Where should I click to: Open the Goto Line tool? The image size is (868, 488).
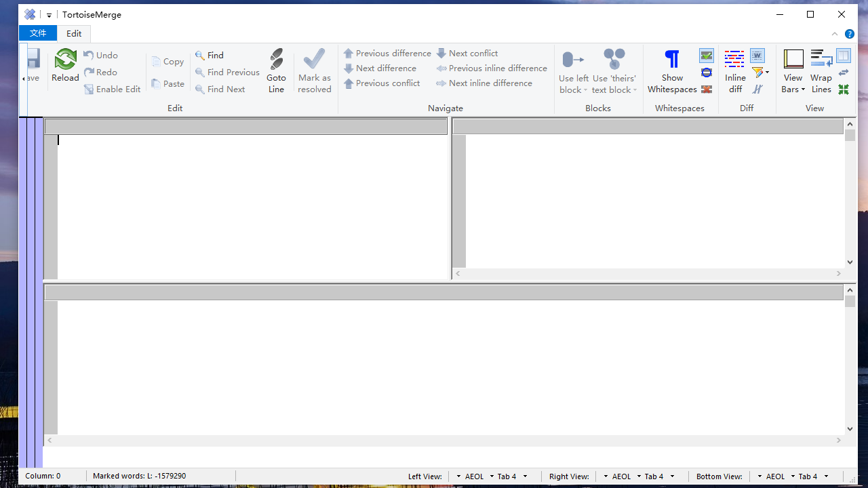coord(276,70)
